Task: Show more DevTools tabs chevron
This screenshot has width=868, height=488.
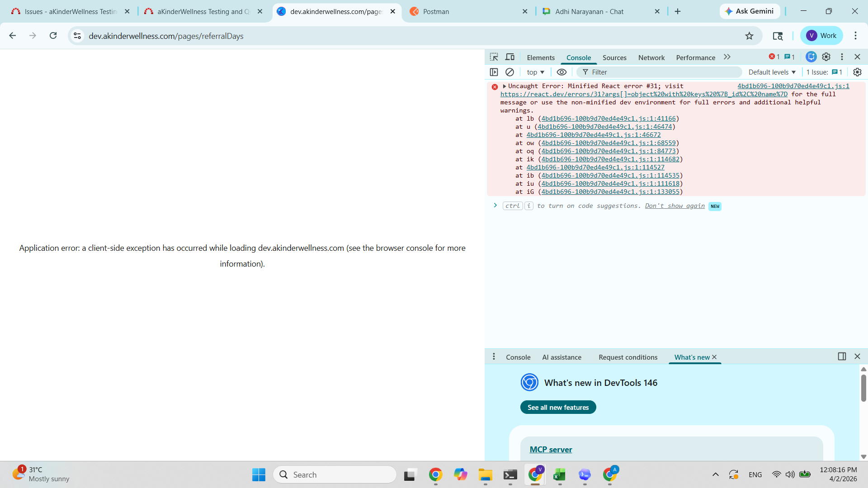Action: pyautogui.click(x=727, y=57)
